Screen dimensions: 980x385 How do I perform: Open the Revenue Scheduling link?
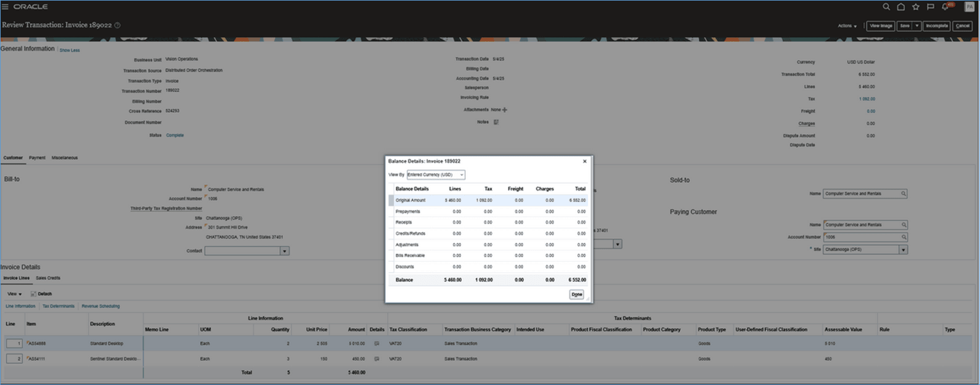click(100, 306)
